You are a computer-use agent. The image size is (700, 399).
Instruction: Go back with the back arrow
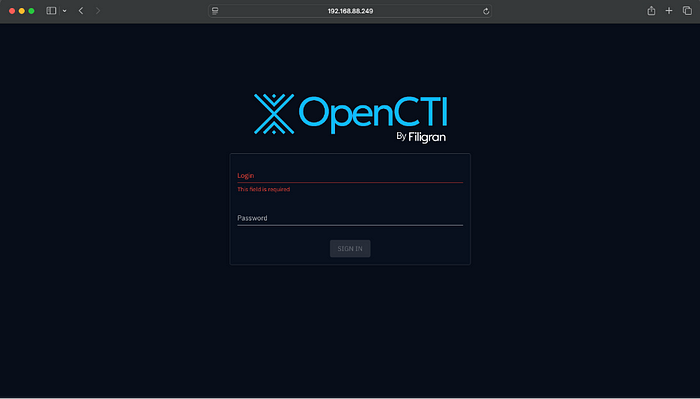[81, 11]
